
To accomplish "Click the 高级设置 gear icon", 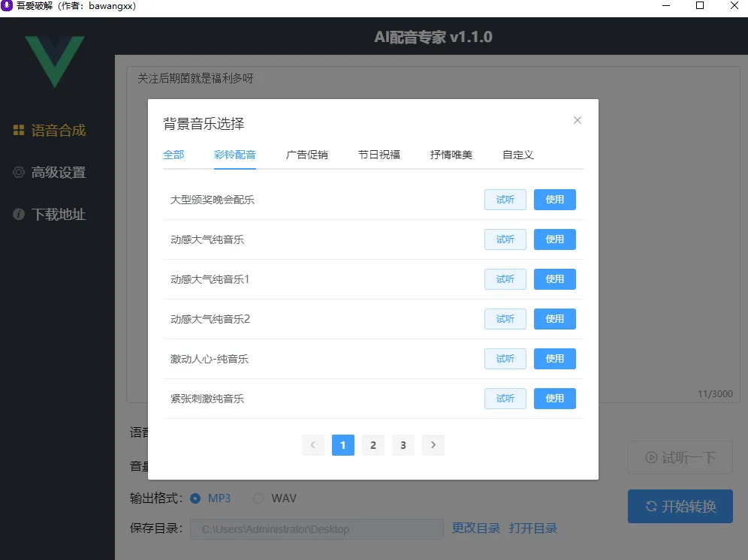I will (19, 172).
